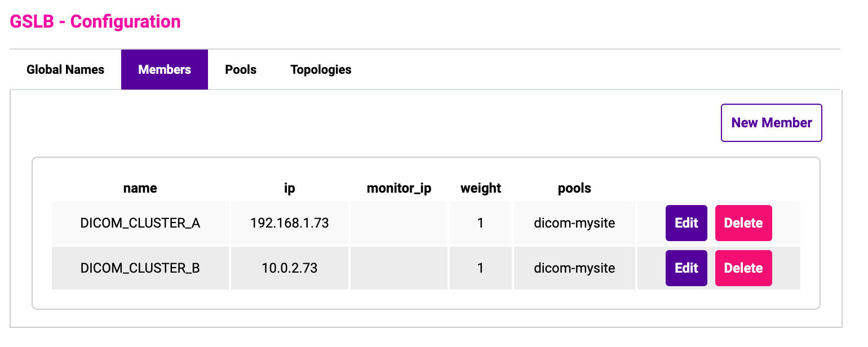Click the GSLB - Configuration heading
This screenshot has width=868, height=347.
click(x=95, y=21)
